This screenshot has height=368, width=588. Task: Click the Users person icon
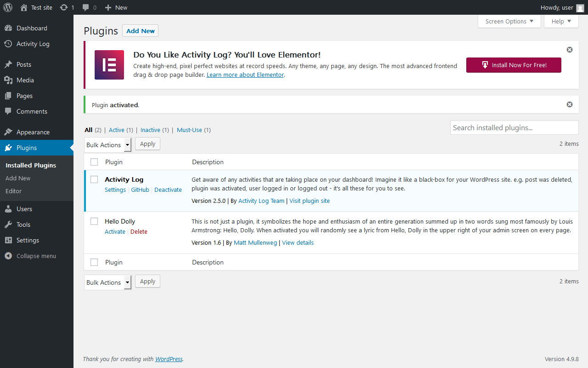8,209
